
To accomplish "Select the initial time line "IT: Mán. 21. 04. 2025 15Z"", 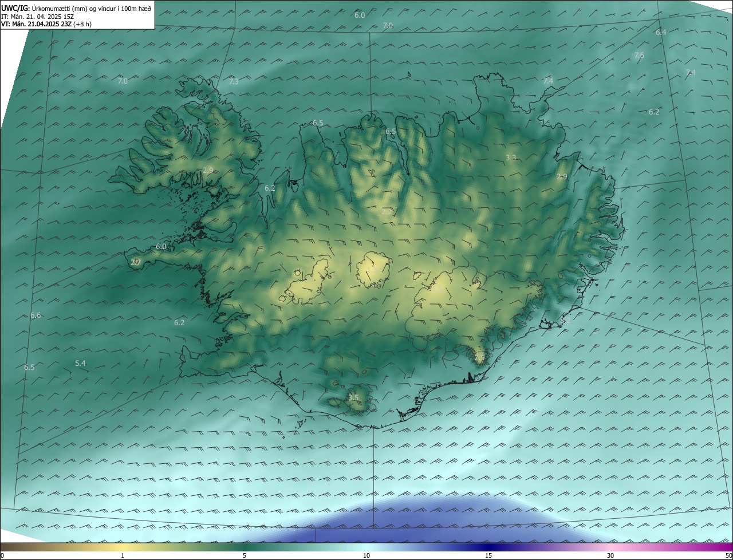I will [39, 17].
